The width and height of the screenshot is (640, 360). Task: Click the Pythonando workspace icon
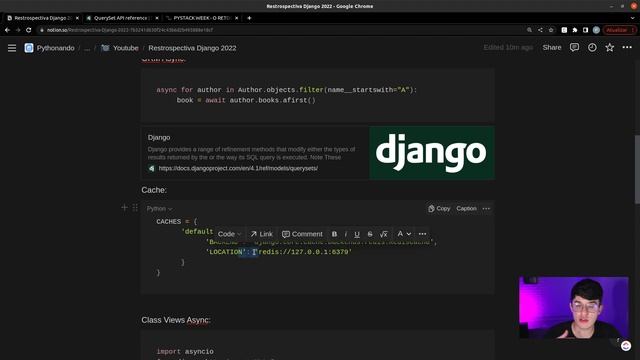(x=29, y=48)
